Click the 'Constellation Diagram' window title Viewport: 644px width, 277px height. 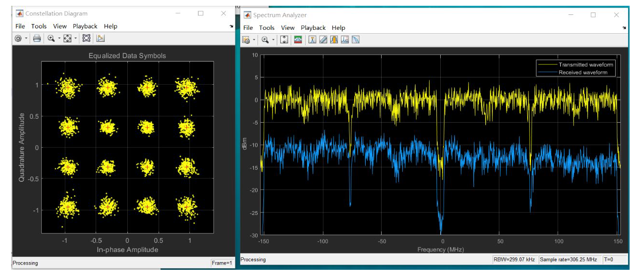coord(56,13)
